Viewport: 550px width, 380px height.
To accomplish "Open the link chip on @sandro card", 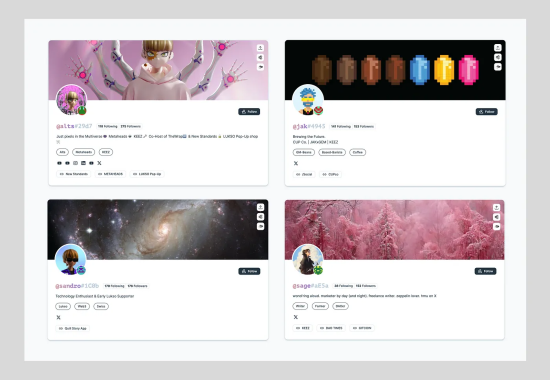I will click(x=73, y=329).
